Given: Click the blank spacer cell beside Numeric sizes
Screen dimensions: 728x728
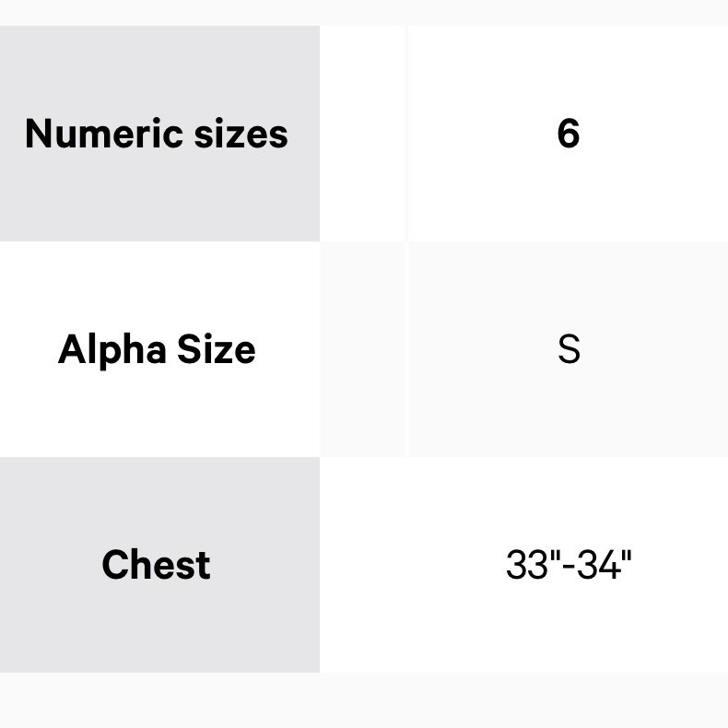Looking at the screenshot, I should point(362,134).
